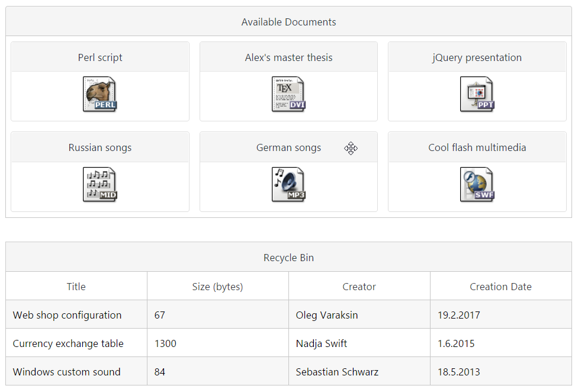578x392 pixels.
Task: Click the MP3 speaker file icon
Action: click(288, 184)
